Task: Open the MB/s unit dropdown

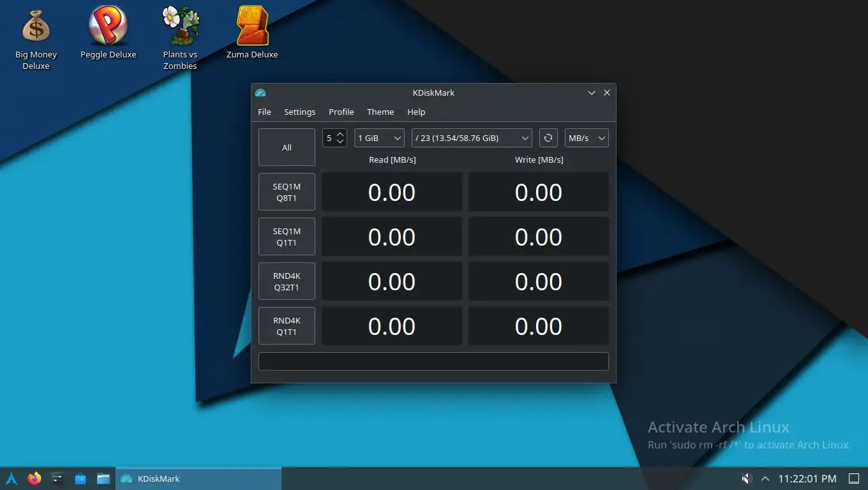Action: [587, 138]
